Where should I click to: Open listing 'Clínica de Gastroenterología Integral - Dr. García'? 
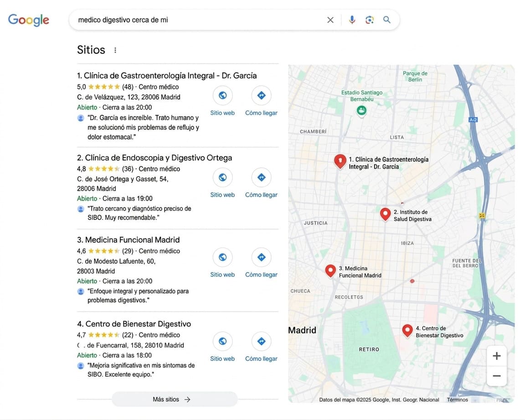click(167, 76)
